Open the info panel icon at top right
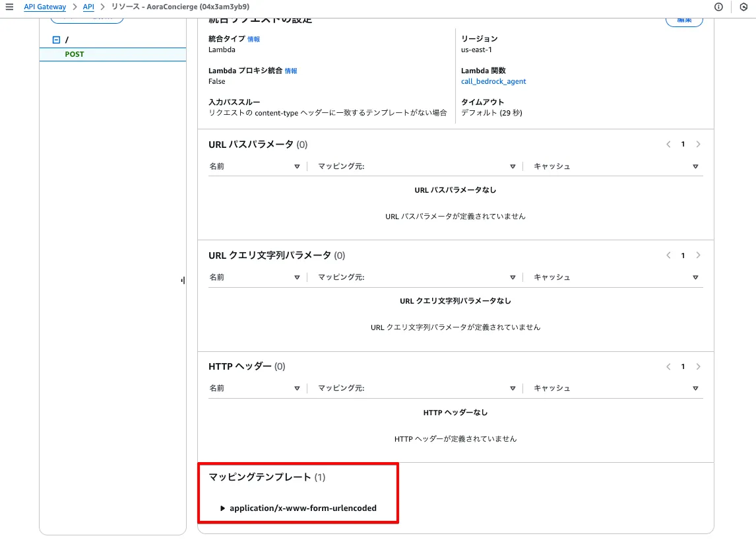 (x=718, y=7)
